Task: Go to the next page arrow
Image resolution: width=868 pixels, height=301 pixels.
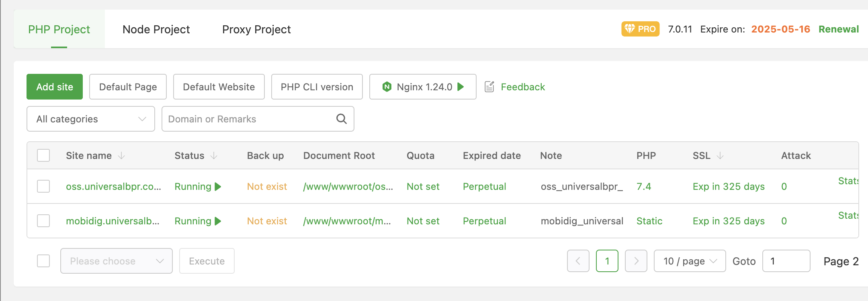Action: pos(636,261)
